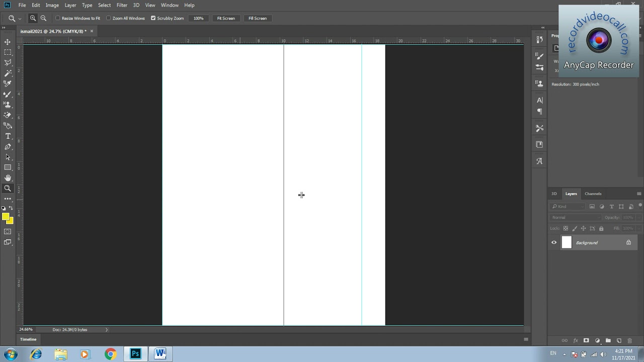Screen dimensions: 644x362
Task: Open the File menu
Action: pyautogui.click(x=22, y=5)
